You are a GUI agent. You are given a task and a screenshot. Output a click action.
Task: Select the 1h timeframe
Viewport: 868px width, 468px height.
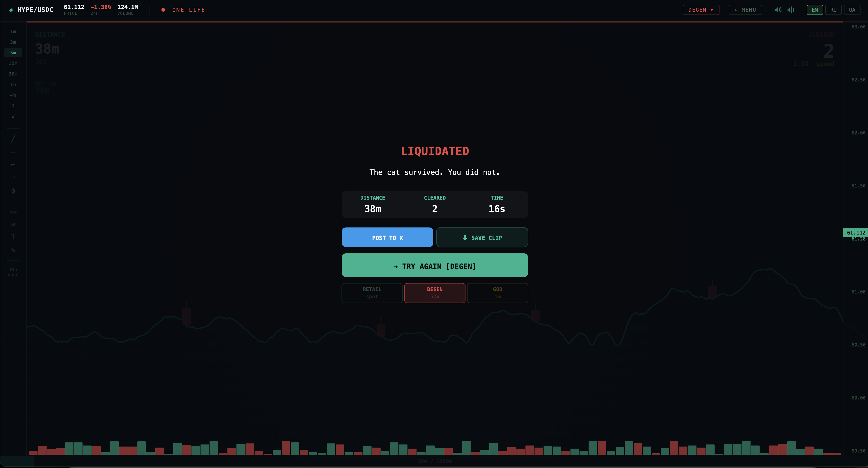[13, 85]
